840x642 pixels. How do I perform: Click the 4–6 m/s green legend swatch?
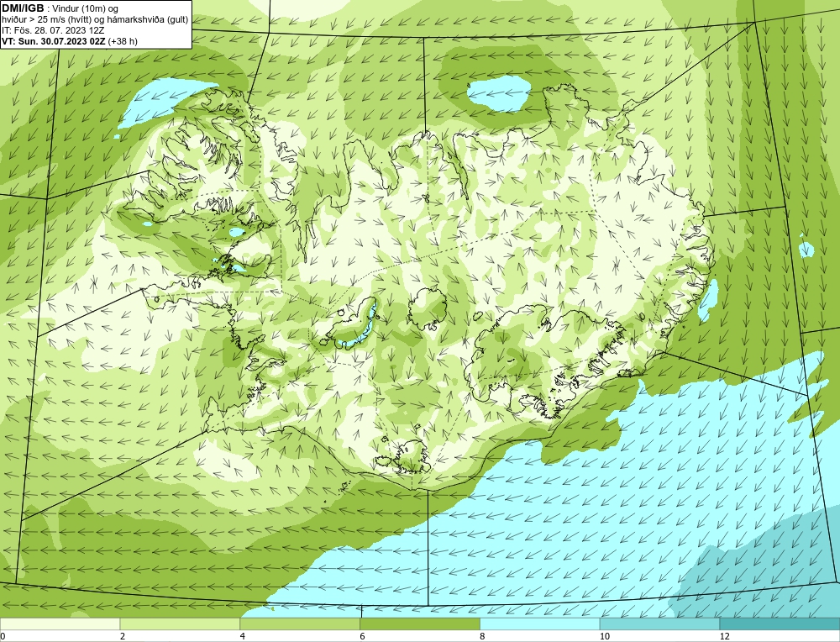coord(300,624)
